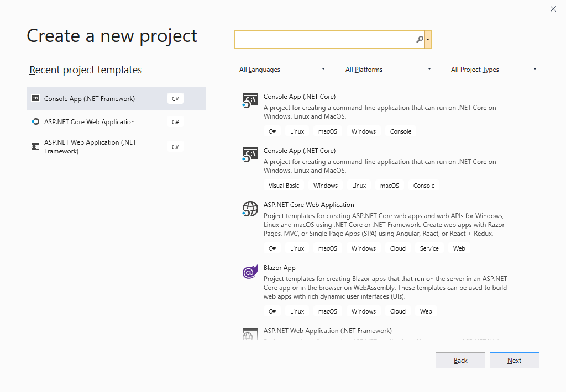The width and height of the screenshot is (566, 392).
Task: Click the C# tag on Blazor App
Action: 272,311
